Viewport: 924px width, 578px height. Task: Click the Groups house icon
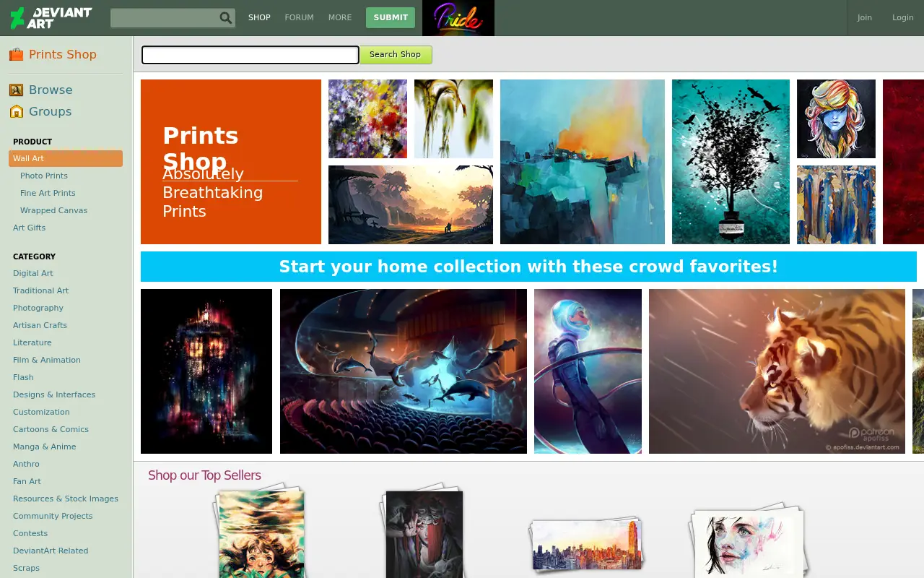[x=17, y=111]
